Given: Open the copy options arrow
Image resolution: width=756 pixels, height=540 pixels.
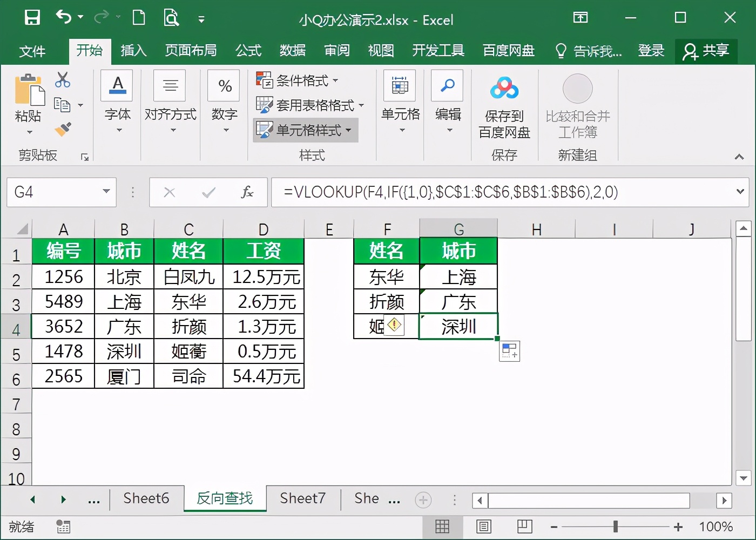Looking at the screenshot, I should coord(80,105).
